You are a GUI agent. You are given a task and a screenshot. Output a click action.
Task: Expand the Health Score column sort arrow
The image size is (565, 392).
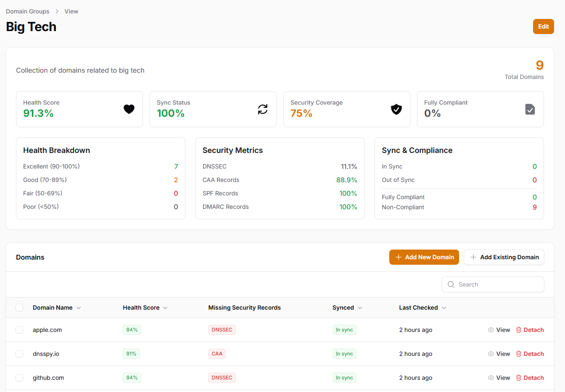coord(165,308)
